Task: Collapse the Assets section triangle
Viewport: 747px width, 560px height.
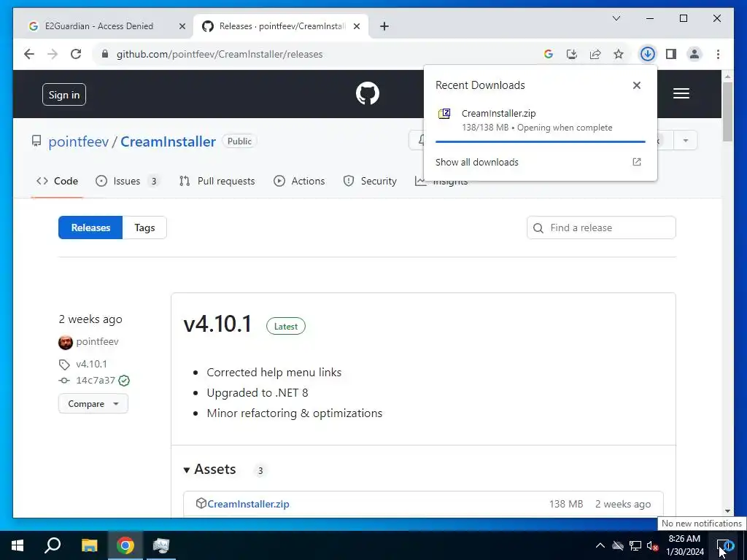Action: [186, 470]
